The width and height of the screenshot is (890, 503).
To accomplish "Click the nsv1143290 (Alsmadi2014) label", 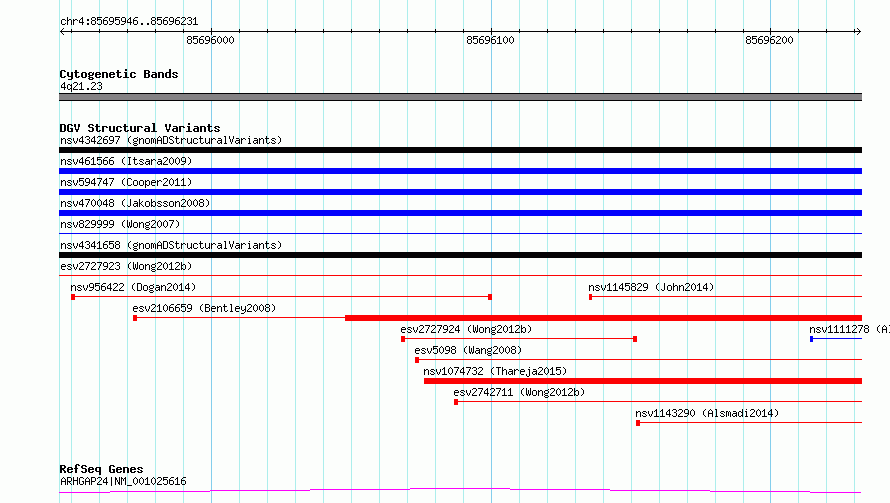I will [707, 413].
